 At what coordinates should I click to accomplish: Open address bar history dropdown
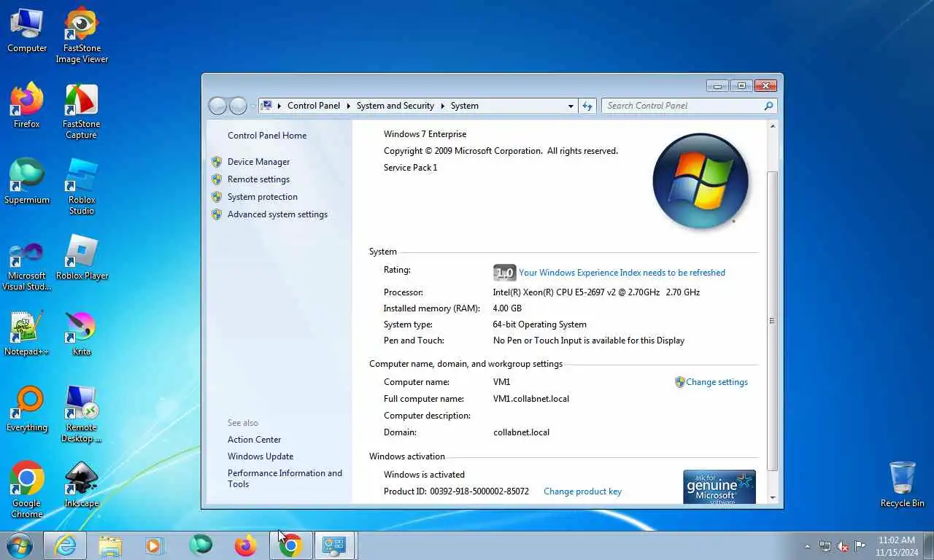pyautogui.click(x=571, y=106)
